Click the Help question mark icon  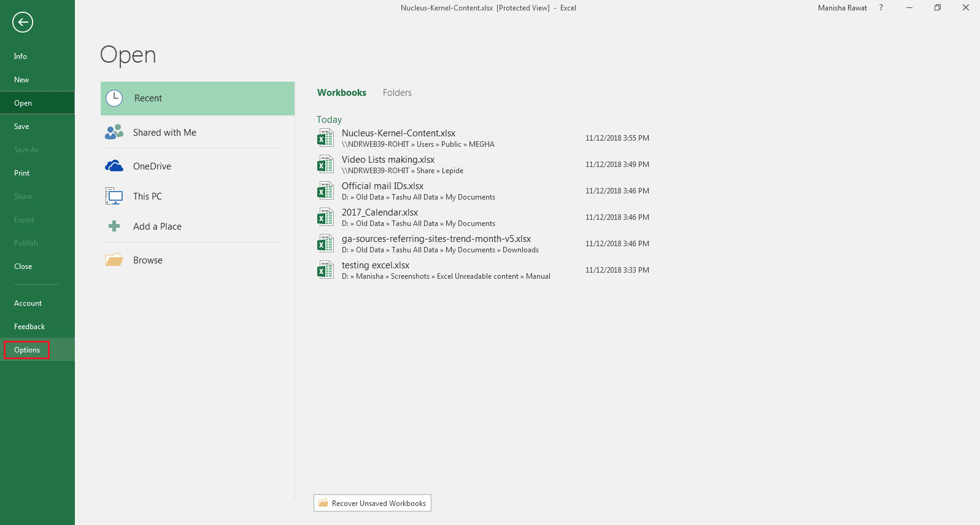pos(881,8)
